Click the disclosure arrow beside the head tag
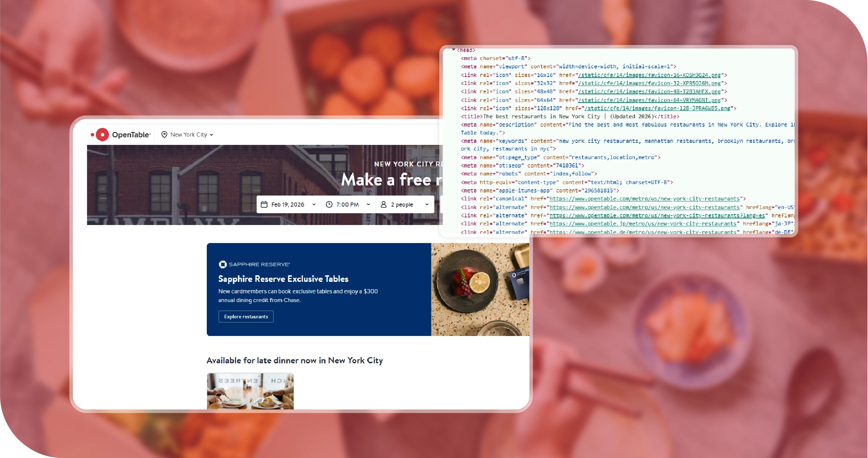Image resolution: width=868 pixels, height=458 pixels. coord(454,50)
